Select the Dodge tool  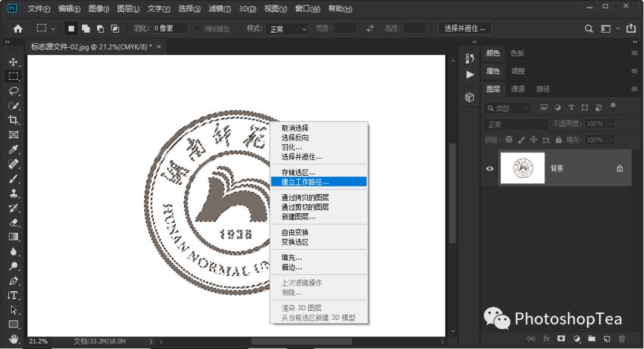pos(13,267)
